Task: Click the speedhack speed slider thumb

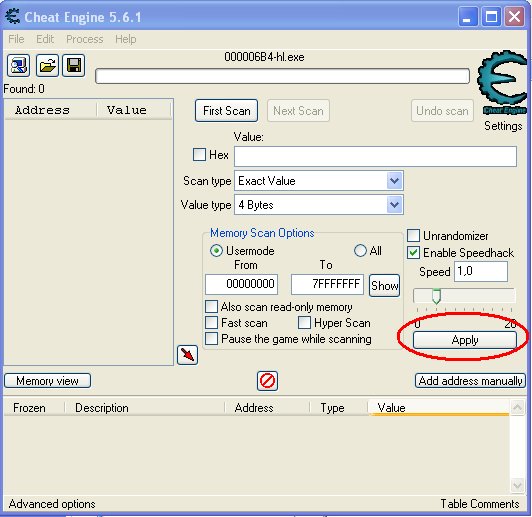Action: tap(436, 296)
